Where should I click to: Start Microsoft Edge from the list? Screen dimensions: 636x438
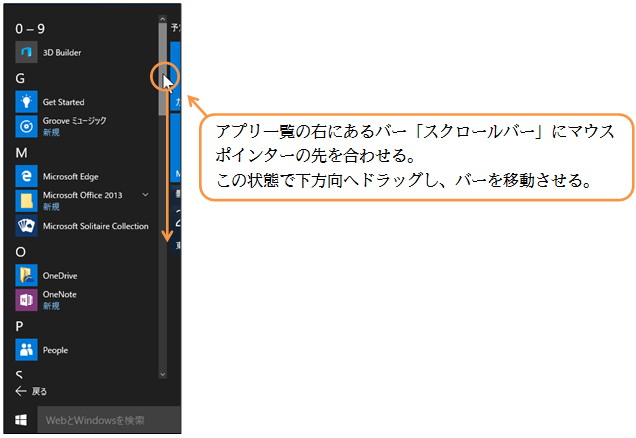(x=27, y=176)
